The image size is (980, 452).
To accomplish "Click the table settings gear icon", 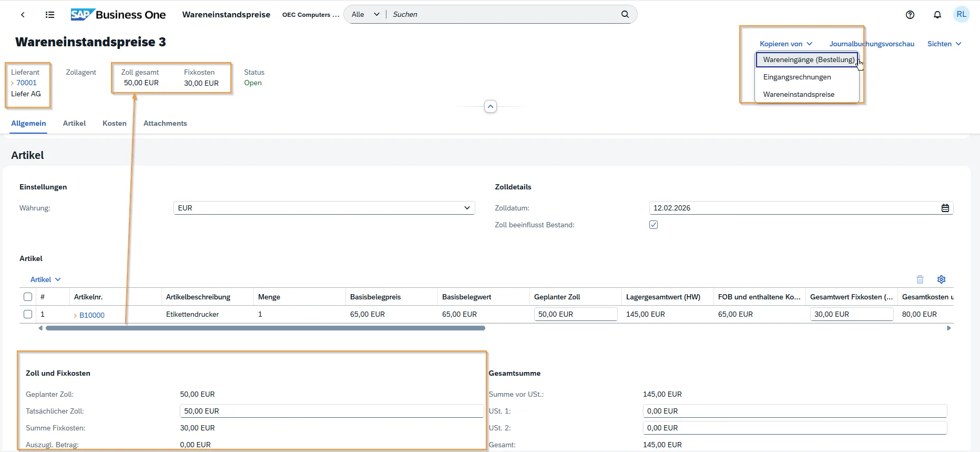I will [941, 279].
